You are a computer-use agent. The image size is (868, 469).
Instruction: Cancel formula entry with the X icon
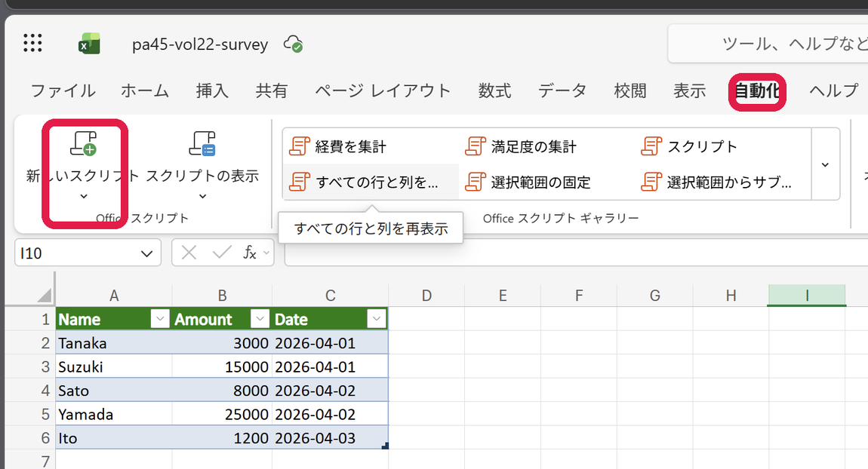click(x=189, y=253)
